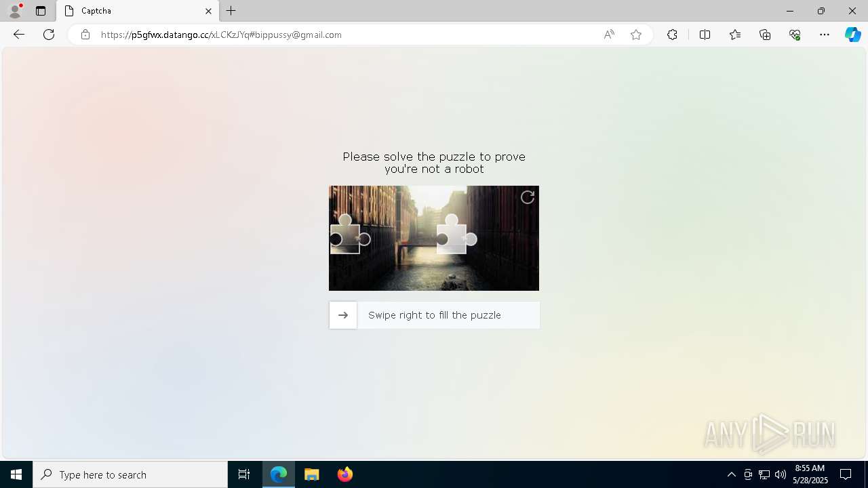
Task: Close the Captcha tab
Action: coord(208,11)
